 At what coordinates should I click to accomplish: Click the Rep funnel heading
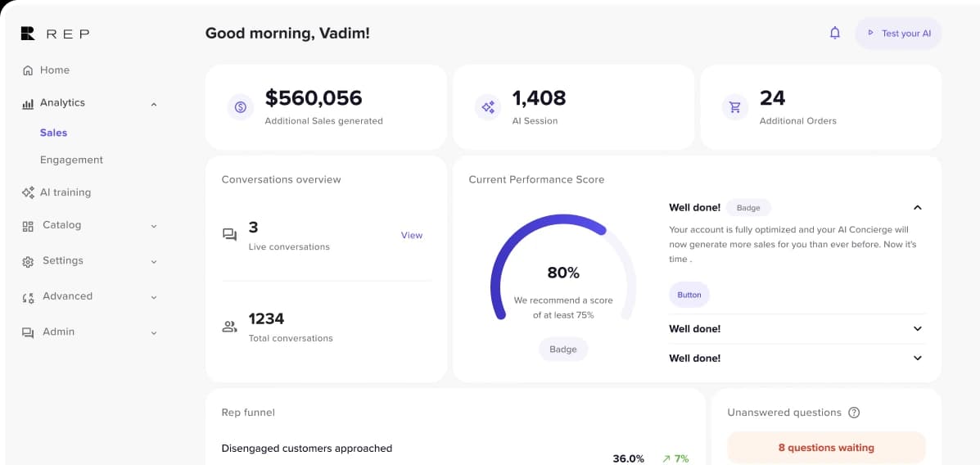coord(248,413)
